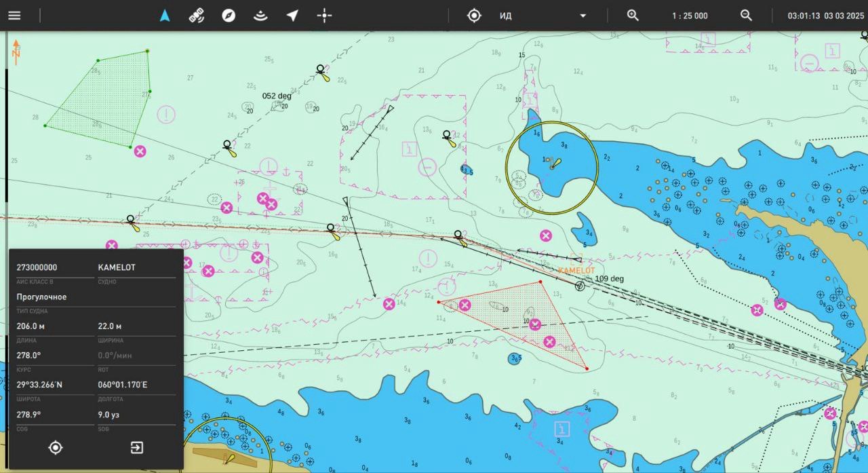Close vessel info panel with exit icon
This screenshot has height=473, width=868.
(x=137, y=448)
